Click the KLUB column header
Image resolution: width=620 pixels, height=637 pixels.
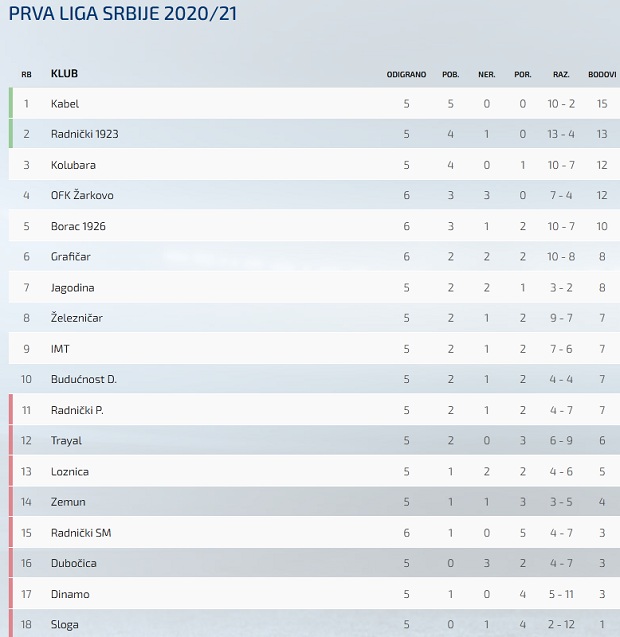point(64,74)
